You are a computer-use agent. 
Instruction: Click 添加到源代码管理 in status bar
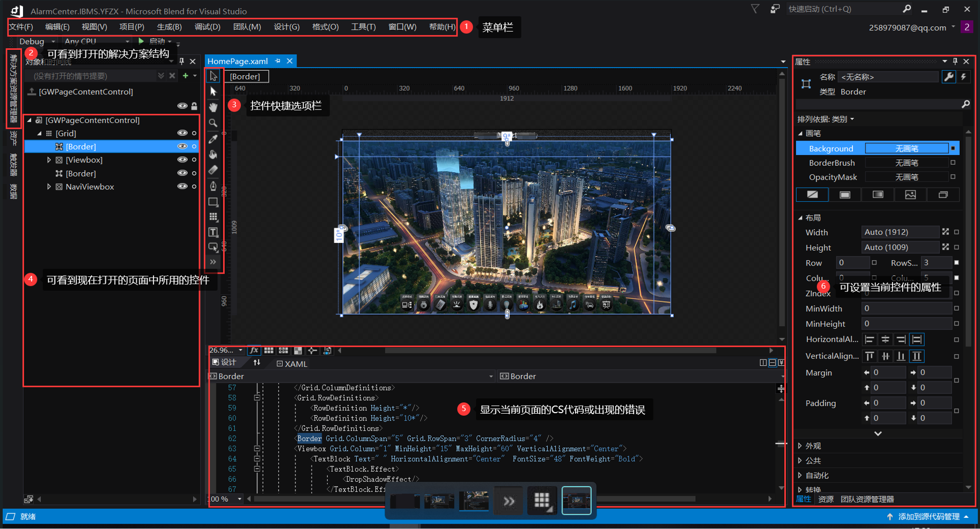coord(929,516)
